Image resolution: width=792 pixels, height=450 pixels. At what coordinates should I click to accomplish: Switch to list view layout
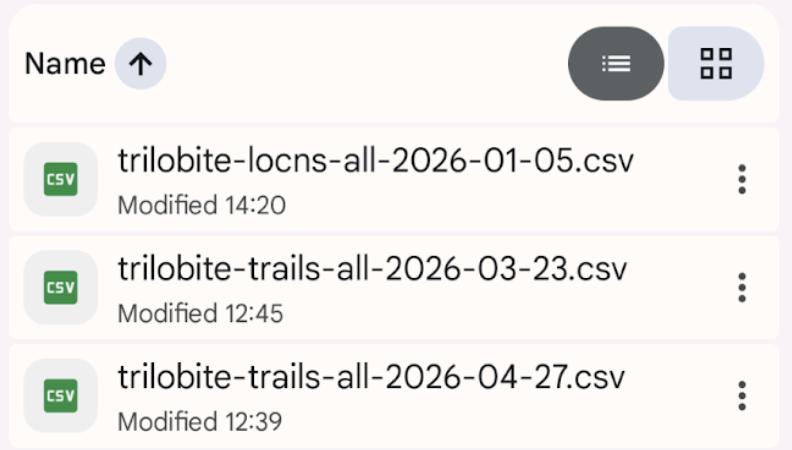click(x=616, y=64)
